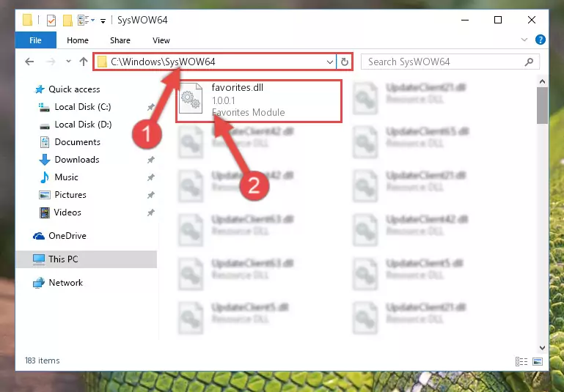Click the 1.0.0.1 version text
Image resolution: width=564 pixels, height=392 pixels.
click(224, 100)
